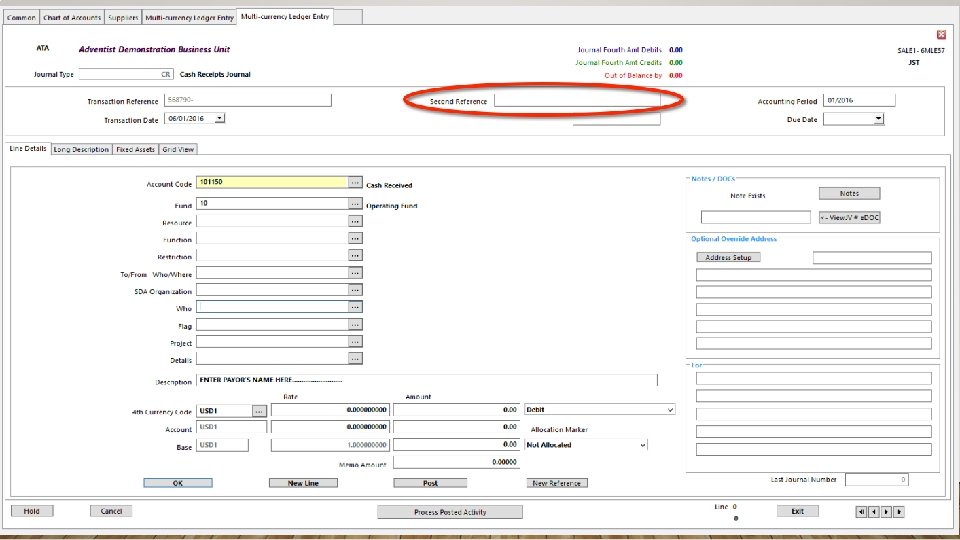Switch to the Suppliers tab
The image size is (960, 540).
coord(123,17)
